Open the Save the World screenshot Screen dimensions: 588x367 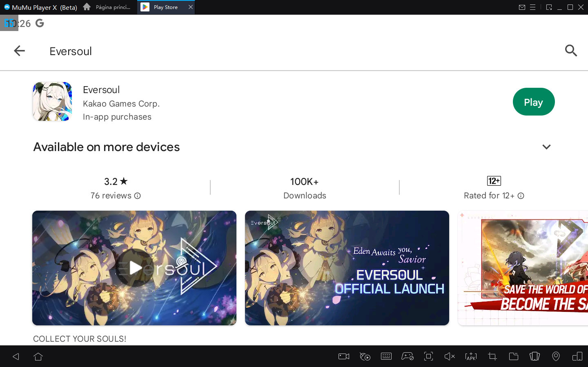coord(523,268)
